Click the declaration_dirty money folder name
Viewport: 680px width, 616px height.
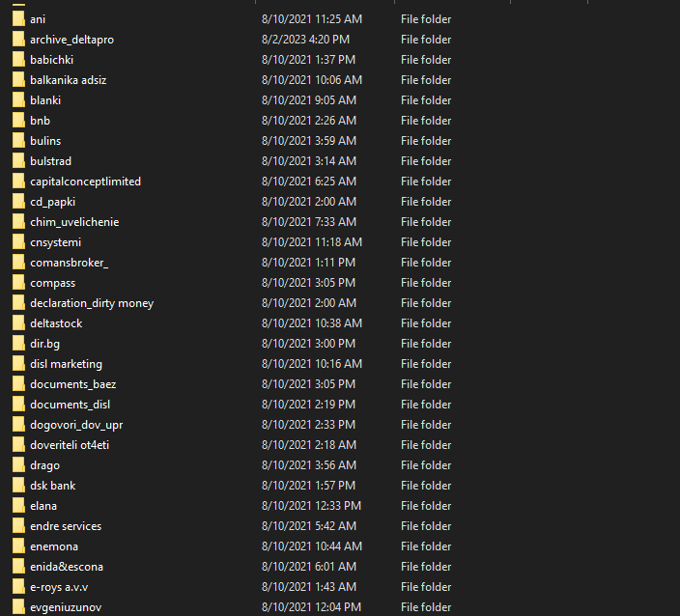point(92,303)
